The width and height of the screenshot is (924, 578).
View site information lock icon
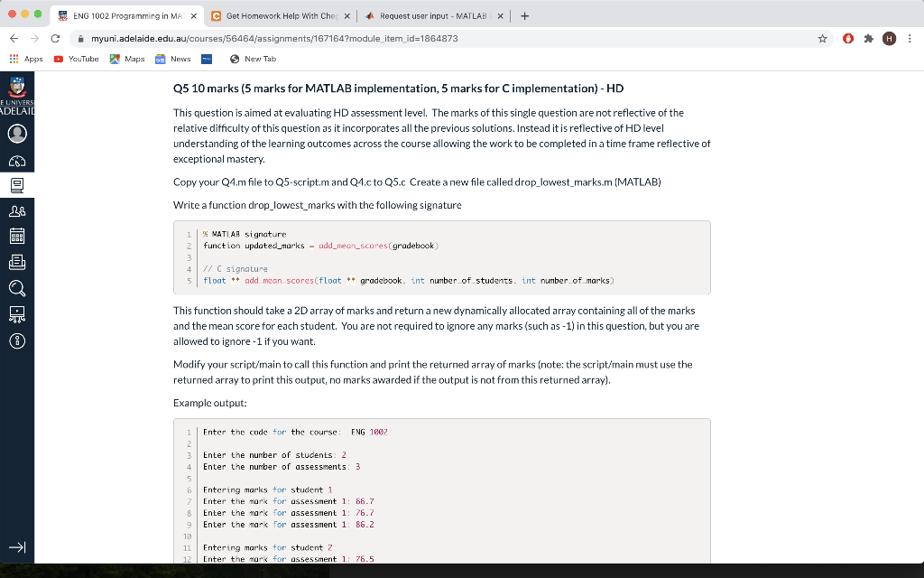point(80,38)
